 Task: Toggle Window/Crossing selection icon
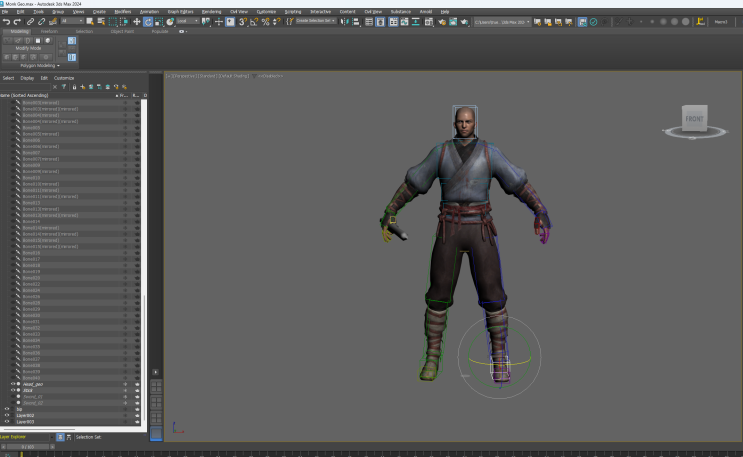(124, 22)
